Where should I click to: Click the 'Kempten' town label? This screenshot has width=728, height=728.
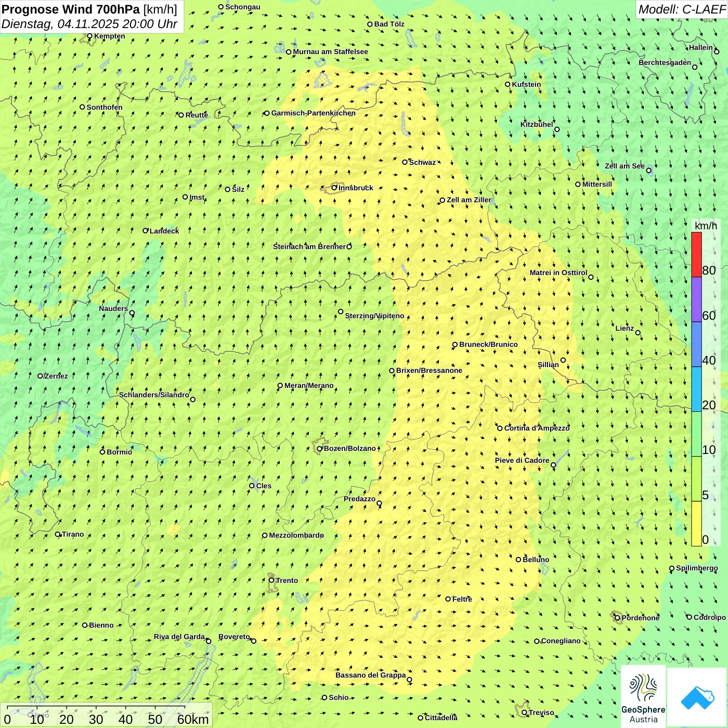tap(109, 36)
